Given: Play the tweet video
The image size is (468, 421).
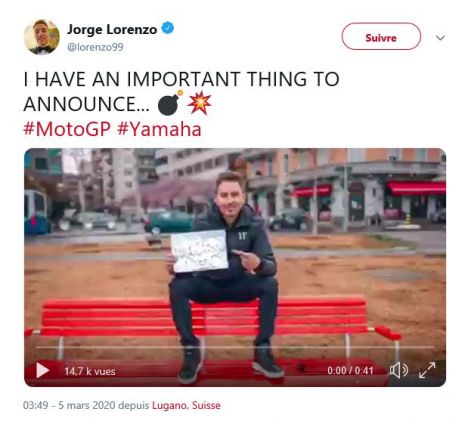Looking at the screenshot, I should coord(42,370).
